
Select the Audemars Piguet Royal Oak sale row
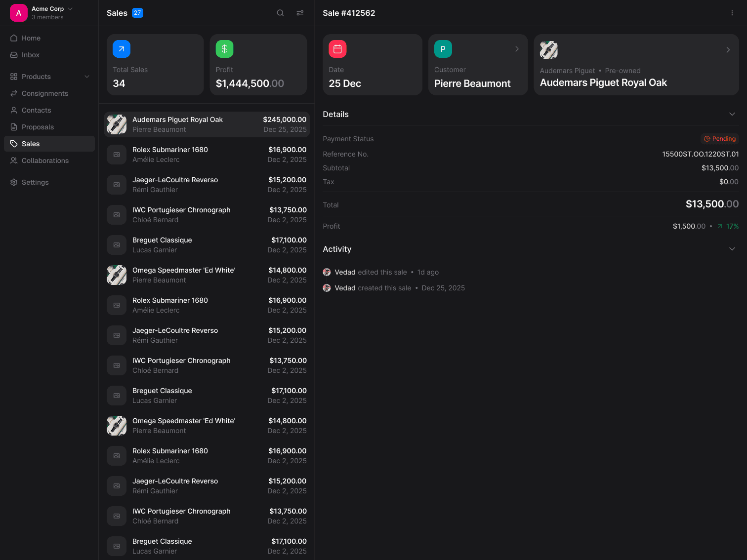tap(207, 124)
